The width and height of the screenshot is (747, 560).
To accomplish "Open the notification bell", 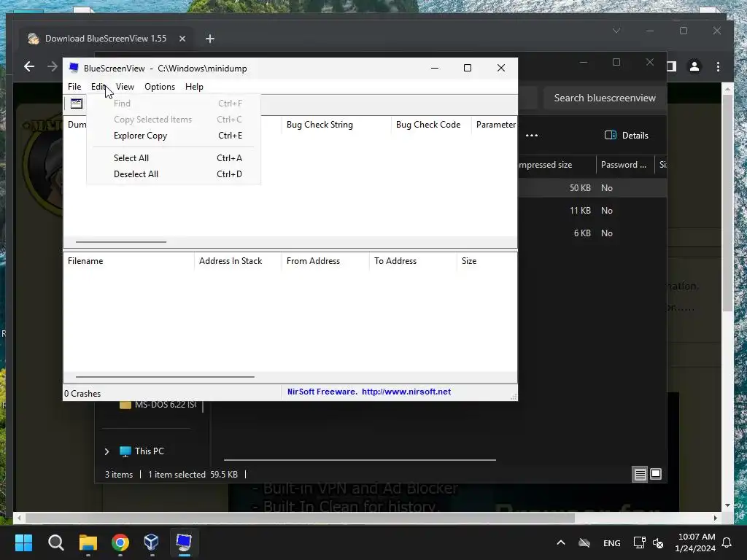I will 727,542.
